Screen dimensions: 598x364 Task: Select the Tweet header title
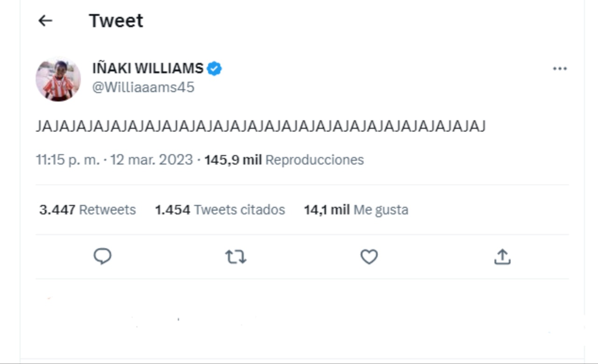tap(116, 20)
